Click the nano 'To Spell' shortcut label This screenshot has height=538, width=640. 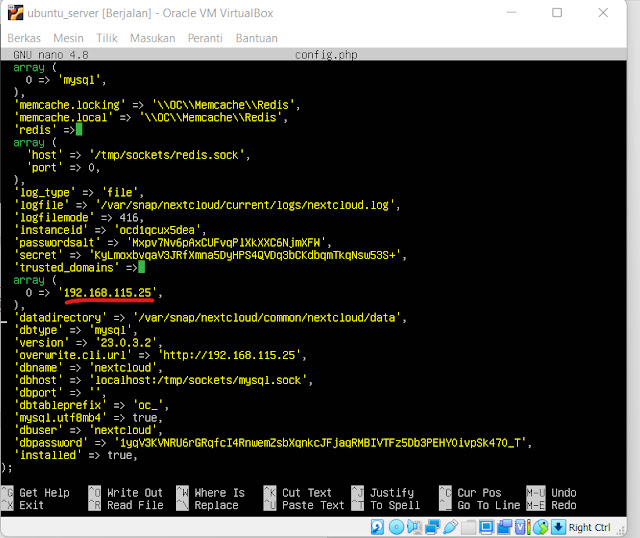pos(395,505)
